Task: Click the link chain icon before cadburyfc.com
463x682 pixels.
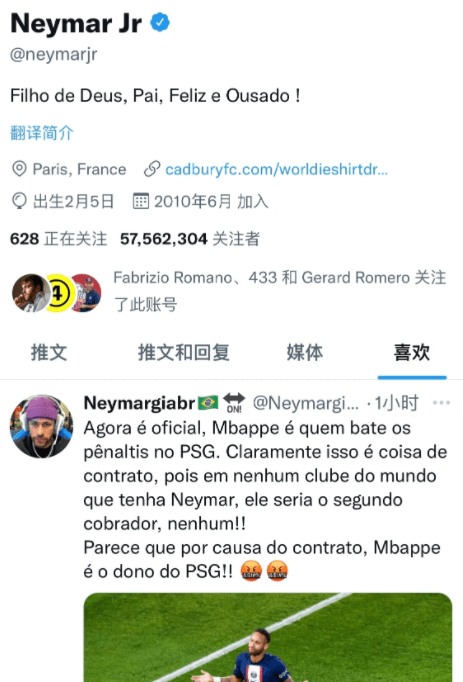Action: click(x=152, y=169)
